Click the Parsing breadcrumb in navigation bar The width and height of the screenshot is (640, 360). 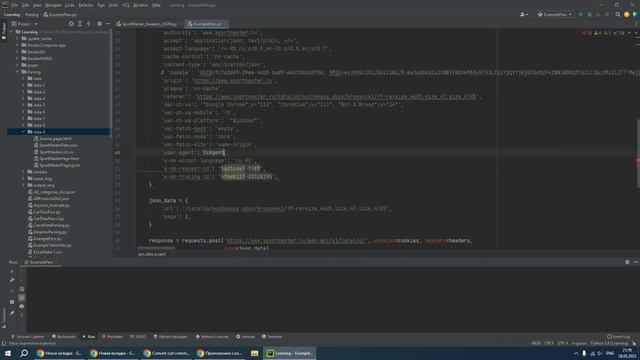(31, 15)
